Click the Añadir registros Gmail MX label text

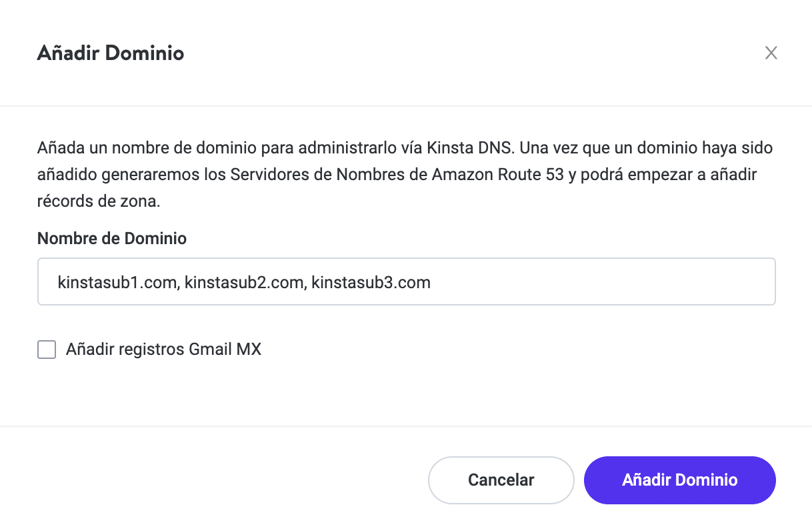163,349
